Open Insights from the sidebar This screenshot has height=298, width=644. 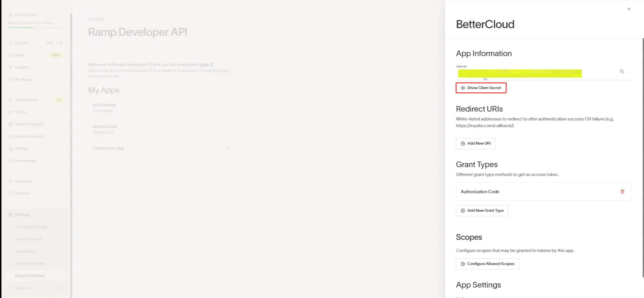[x=22, y=67]
